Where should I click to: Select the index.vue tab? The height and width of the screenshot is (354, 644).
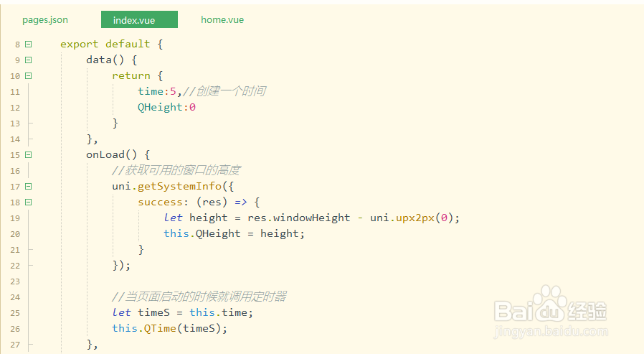(139, 19)
